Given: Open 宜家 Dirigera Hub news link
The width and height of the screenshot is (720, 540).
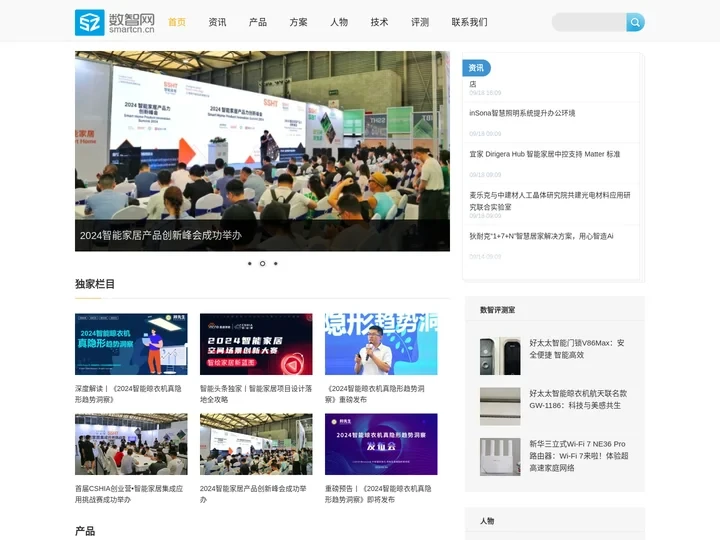Looking at the screenshot, I should pyautogui.click(x=545, y=154).
